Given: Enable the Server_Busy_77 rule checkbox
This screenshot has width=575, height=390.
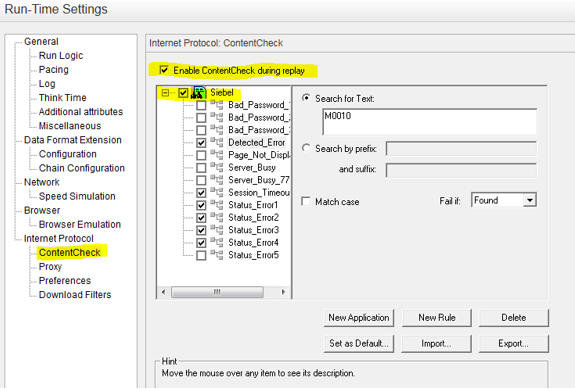Looking at the screenshot, I should tap(201, 180).
